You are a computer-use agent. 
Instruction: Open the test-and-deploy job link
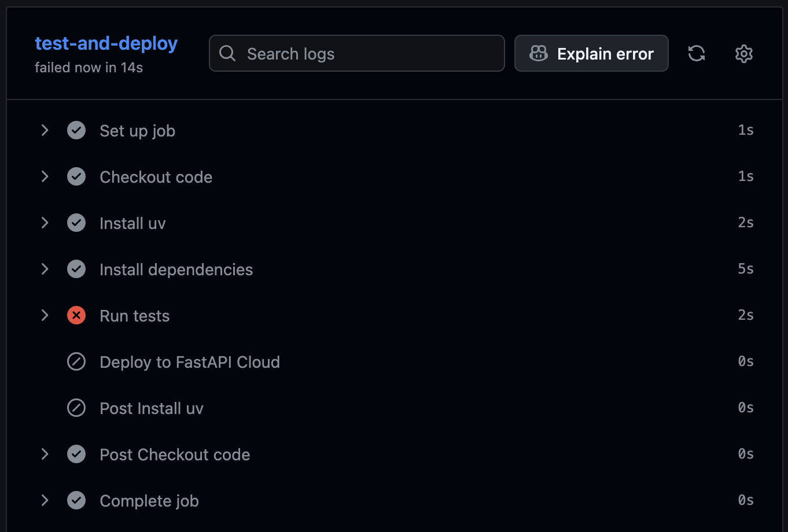tap(106, 43)
